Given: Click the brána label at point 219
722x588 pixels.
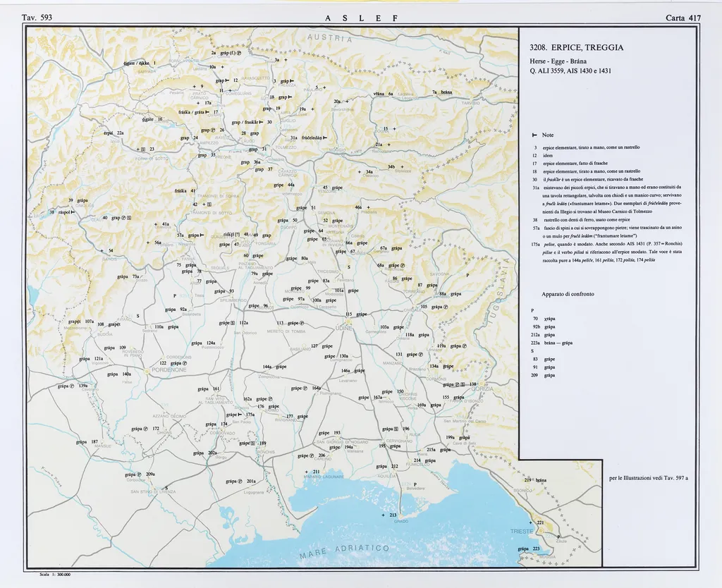Looking at the screenshot, I should coord(541,479).
